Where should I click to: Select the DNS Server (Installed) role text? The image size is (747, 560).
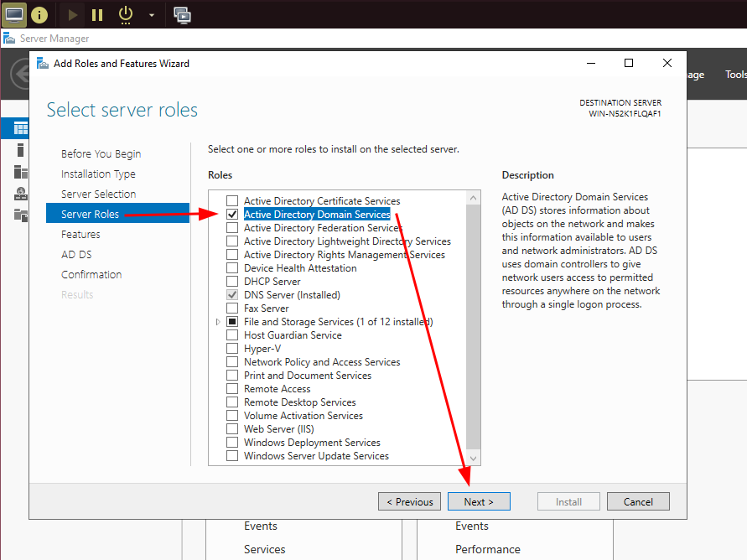[292, 295]
